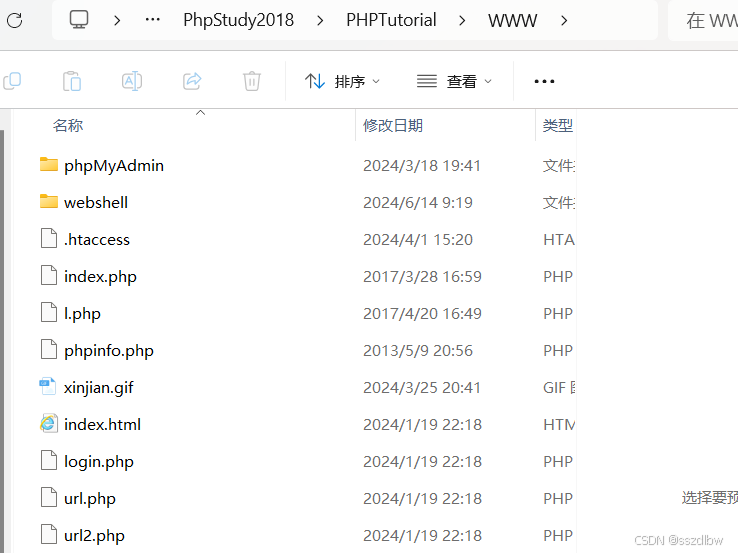Open PHPTutorial breadcrumb folder

click(x=391, y=20)
